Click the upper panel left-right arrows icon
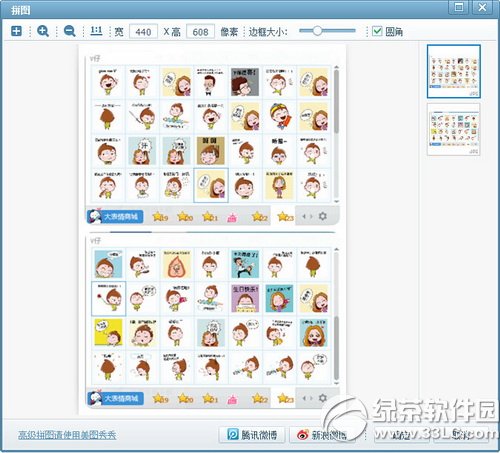The height and width of the screenshot is (453, 500). (x=307, y=216)
